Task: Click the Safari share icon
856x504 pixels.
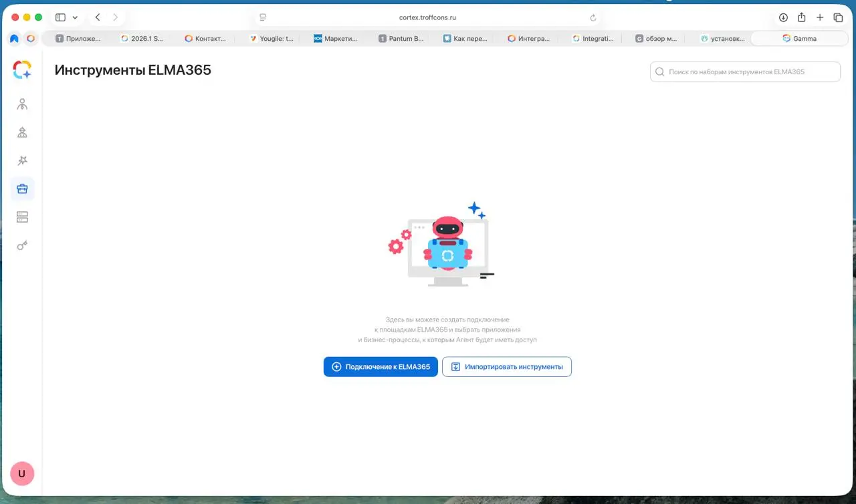Action: pos(801,17)
